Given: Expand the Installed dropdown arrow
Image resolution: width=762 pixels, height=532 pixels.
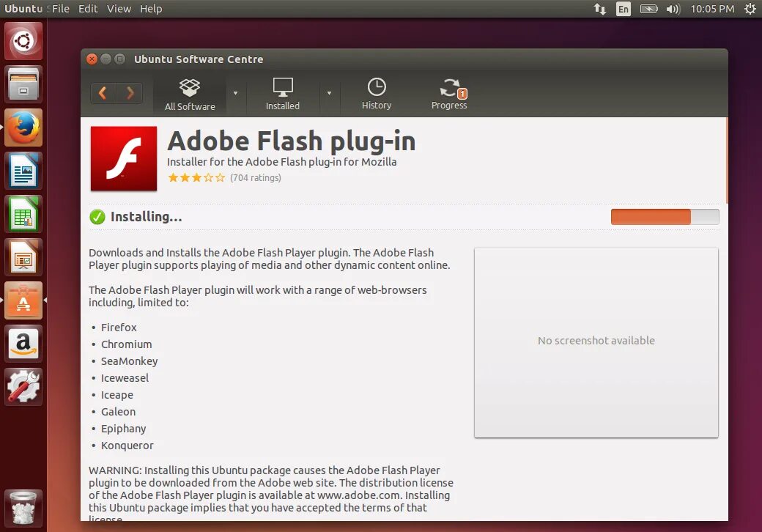Looking at the screenshot, I should (330, 93).
